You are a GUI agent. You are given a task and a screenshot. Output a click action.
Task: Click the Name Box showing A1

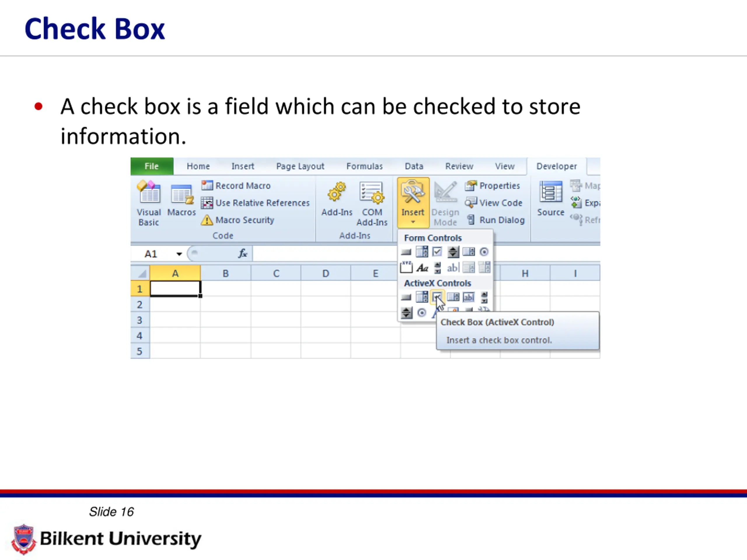[152, 254]
